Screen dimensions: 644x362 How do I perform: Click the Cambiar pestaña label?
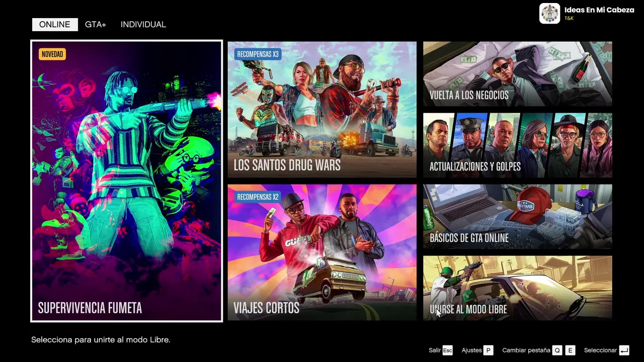[x=526, y=350]
